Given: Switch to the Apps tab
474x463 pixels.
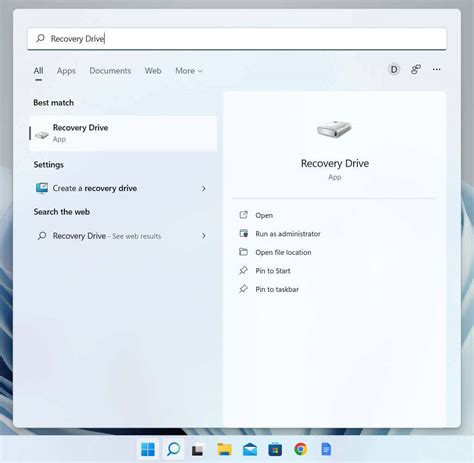Looking at the screenshot, I should pos(66,71).
